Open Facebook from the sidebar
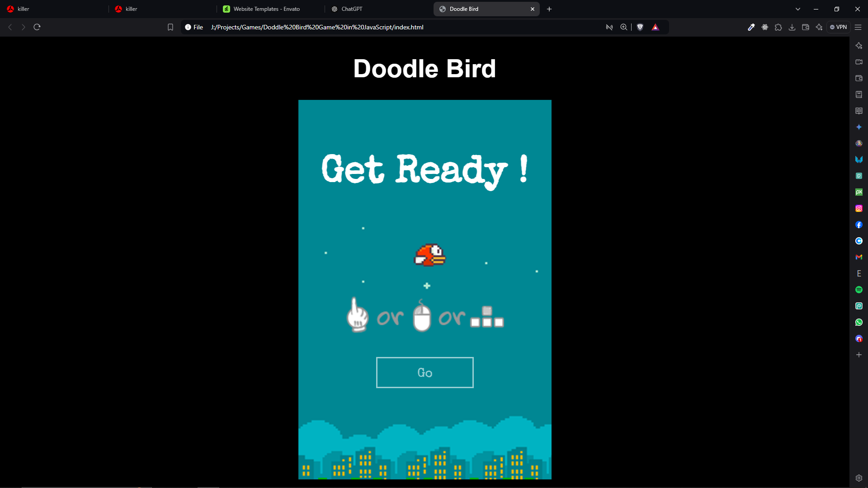 (859, 225)
